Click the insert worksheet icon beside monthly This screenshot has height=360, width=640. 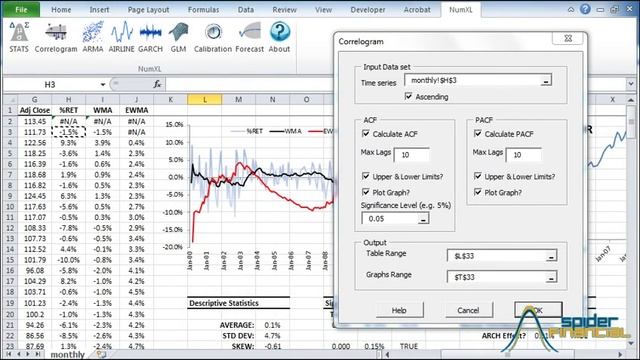point(101,355)
